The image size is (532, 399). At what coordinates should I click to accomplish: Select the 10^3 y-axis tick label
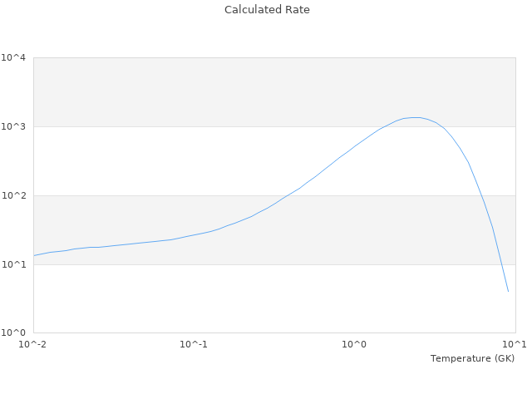pyautogui.click(x=14, y=126)
